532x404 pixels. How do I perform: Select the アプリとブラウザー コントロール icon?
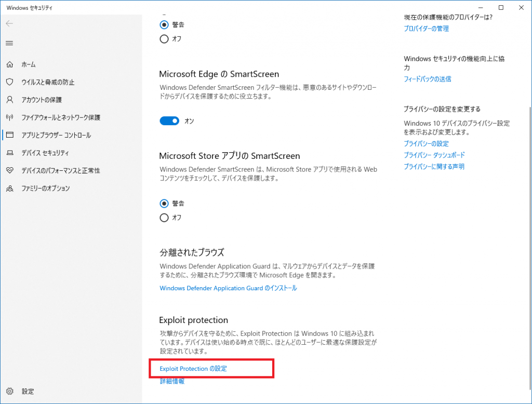11,135
